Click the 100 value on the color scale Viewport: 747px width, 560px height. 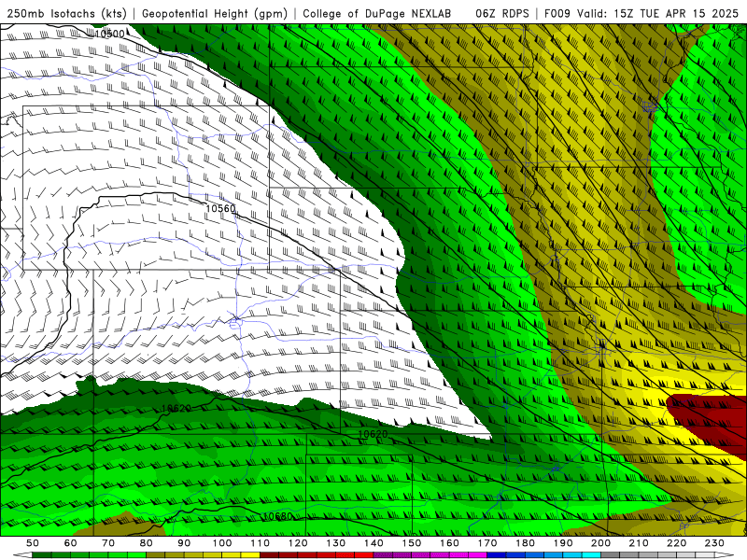click(x=222, y=543)
